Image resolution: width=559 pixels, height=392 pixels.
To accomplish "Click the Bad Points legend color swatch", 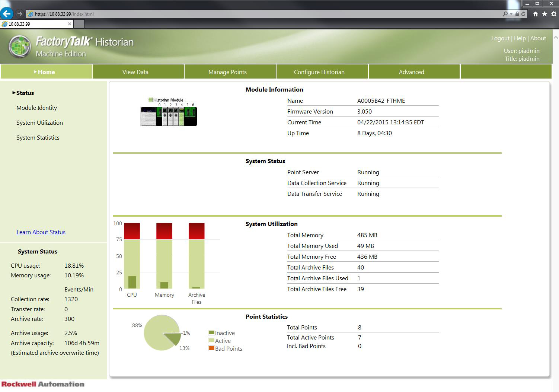I will (211, 348).
